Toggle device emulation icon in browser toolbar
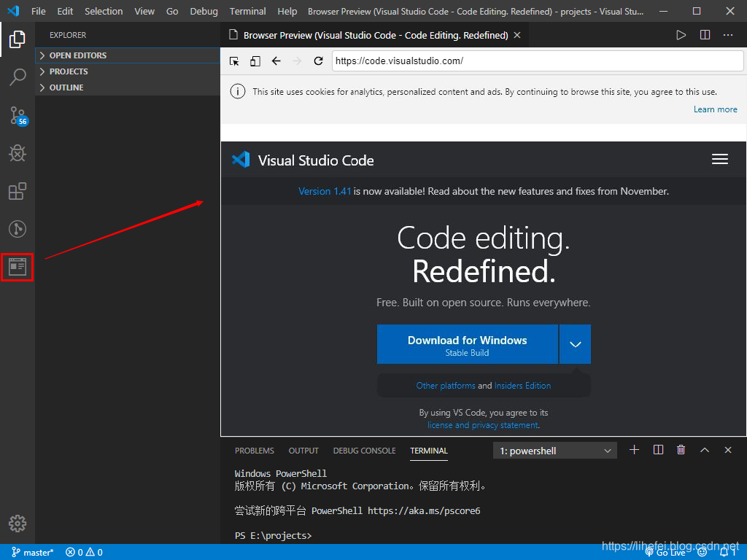Viewport: 747px width, 560px height. [x=255, y=61]
